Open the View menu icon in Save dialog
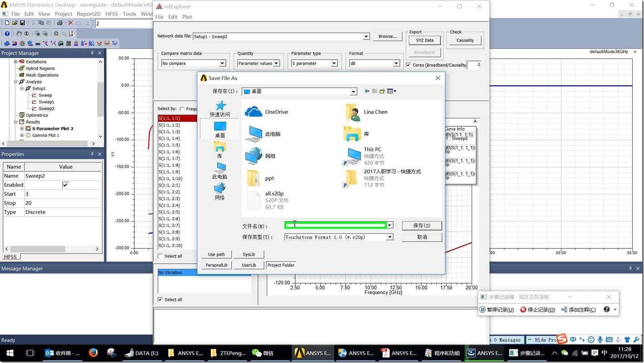The width and height of the screenshot is (644, 363). (391, 91)
